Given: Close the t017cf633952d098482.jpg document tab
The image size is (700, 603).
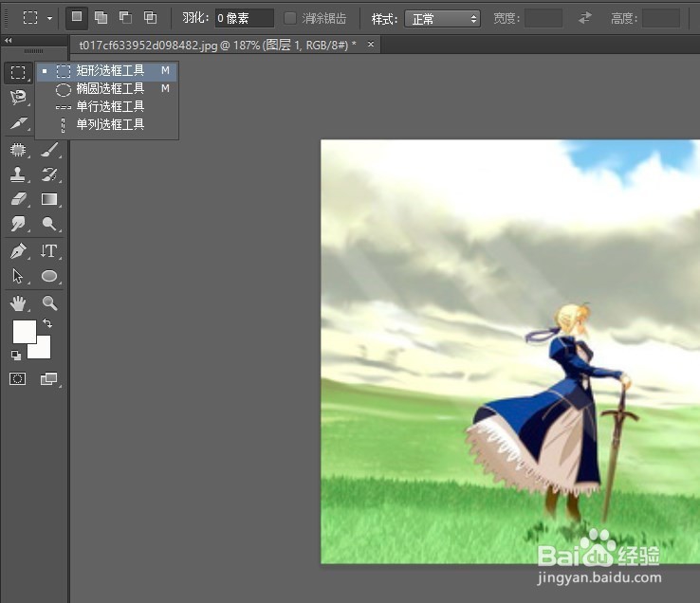Looking at the screenshot, I should point(371,45).
